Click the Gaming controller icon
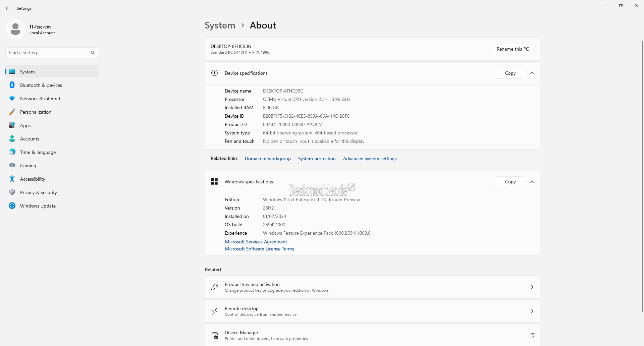 tap(12, 165)
